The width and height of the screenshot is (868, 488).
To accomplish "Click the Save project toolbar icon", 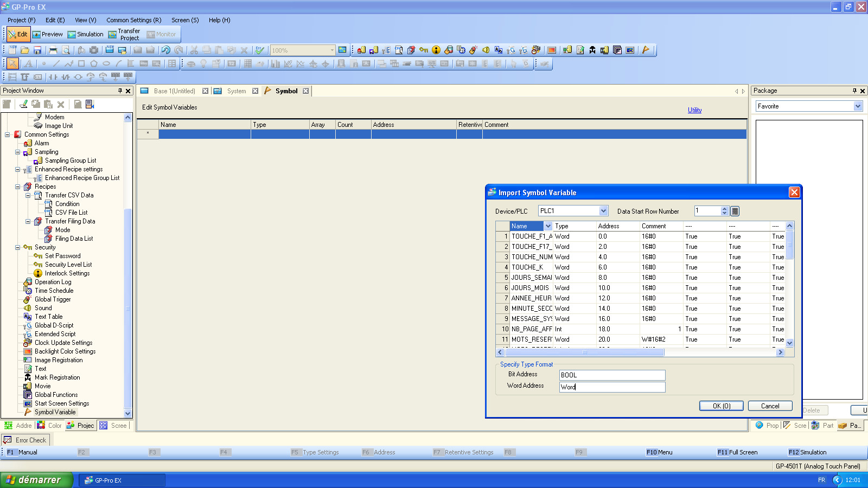I will [x=37, y=50].
